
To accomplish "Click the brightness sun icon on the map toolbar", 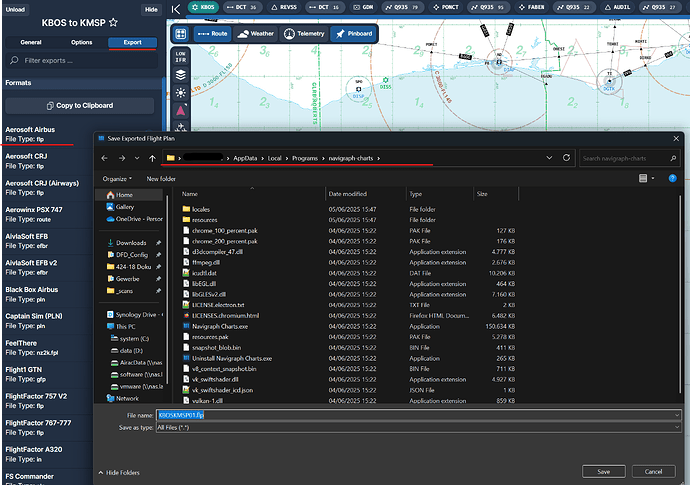I will click(x=180, y=92).
